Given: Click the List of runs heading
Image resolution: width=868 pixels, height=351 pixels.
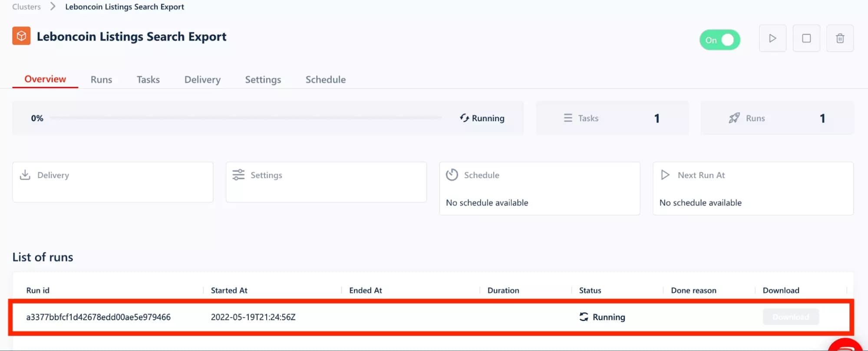Looking at the screenshot, I should point(43,257).
